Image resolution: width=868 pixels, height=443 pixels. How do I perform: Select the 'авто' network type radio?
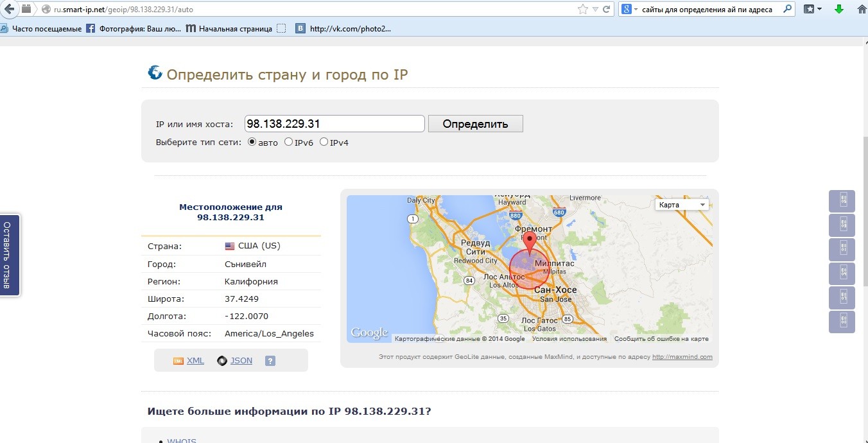[x=252, y=142]
